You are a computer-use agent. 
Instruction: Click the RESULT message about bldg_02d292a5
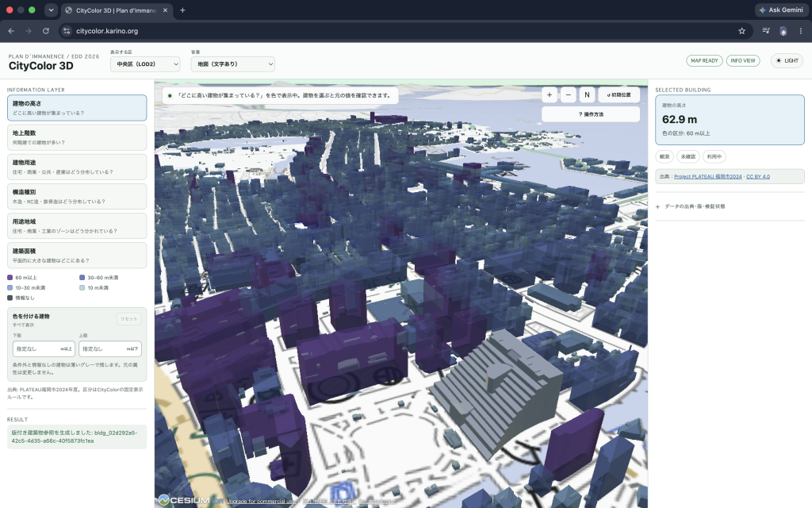(77, 437)
